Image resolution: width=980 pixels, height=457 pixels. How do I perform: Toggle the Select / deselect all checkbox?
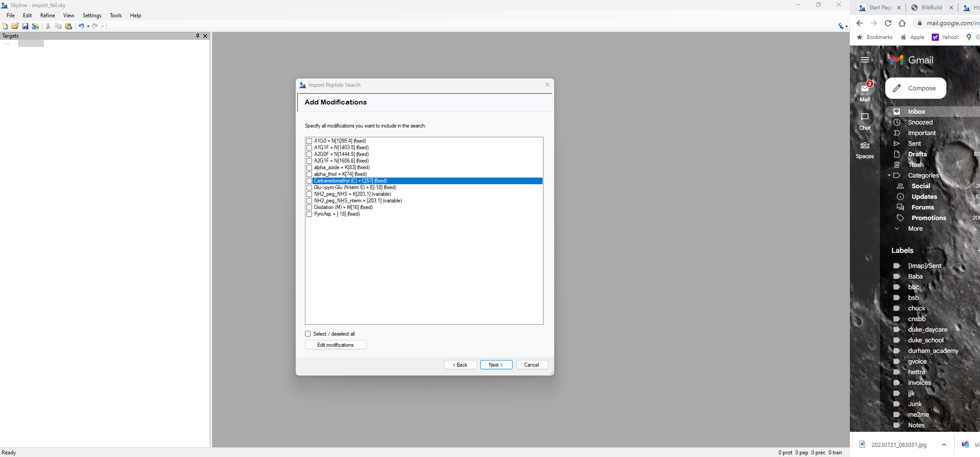pos(308,334)
